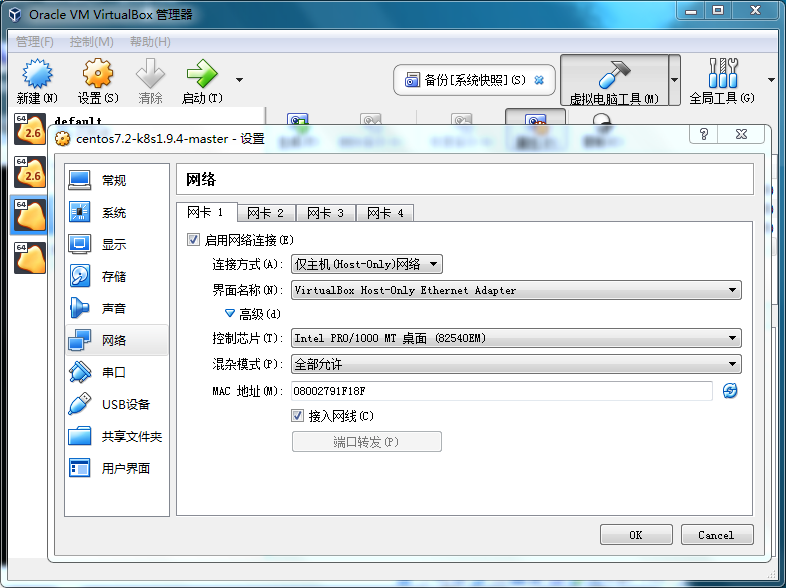Click 全局工具 tools icon
This screenshot has height=588, width=786.
722,73
